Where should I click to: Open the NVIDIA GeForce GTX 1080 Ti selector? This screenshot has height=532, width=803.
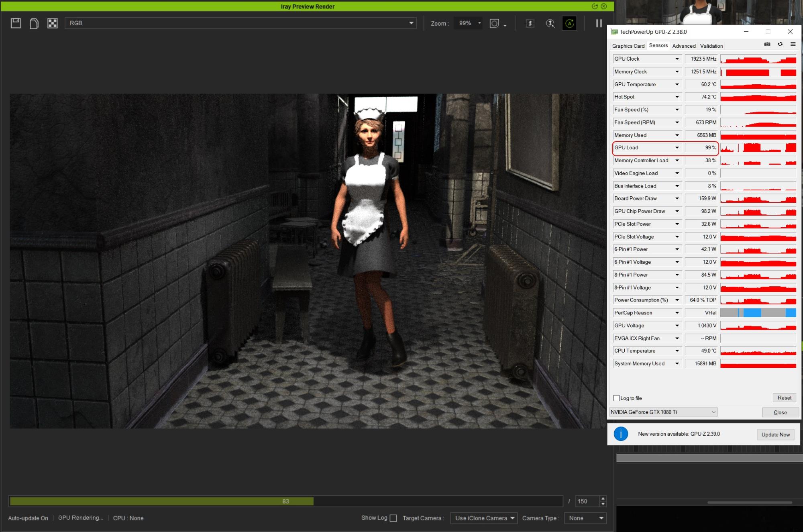pyautogui.click(x=663, y=412)
